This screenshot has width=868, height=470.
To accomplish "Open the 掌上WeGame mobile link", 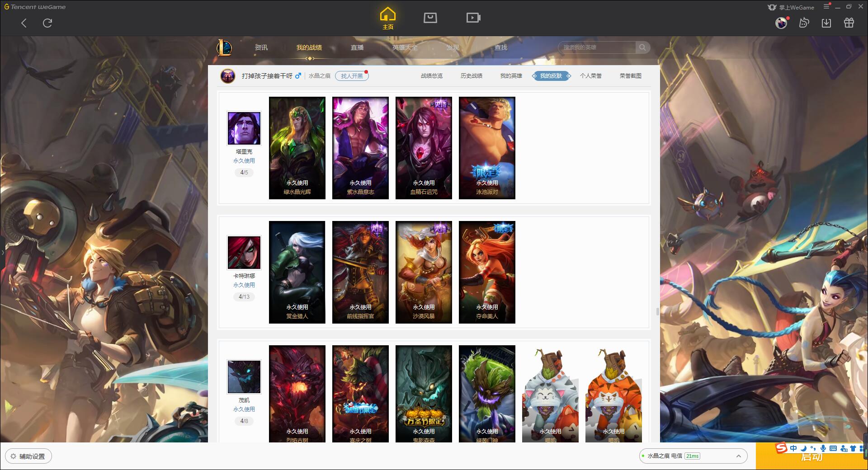I will (791, 7).
